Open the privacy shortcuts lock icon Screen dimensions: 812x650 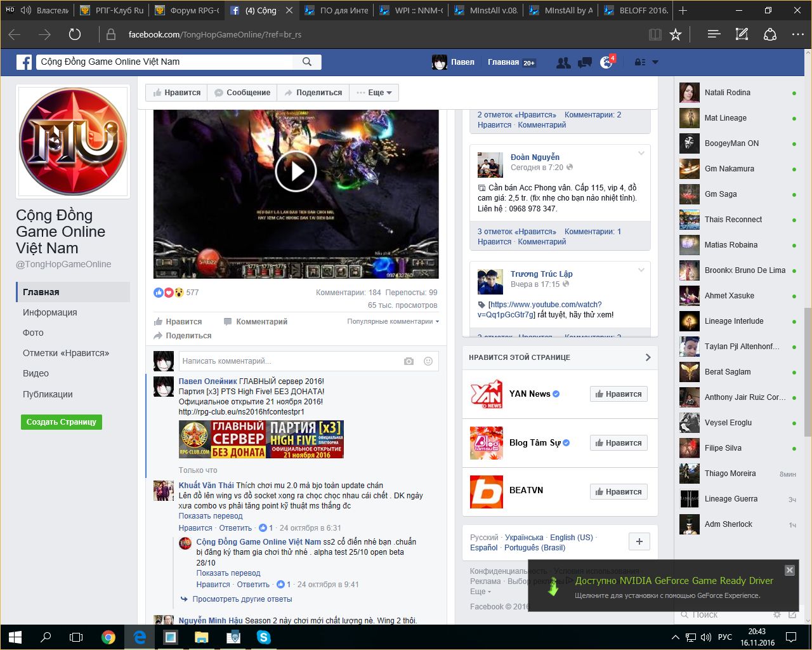(x=640, y=62)
